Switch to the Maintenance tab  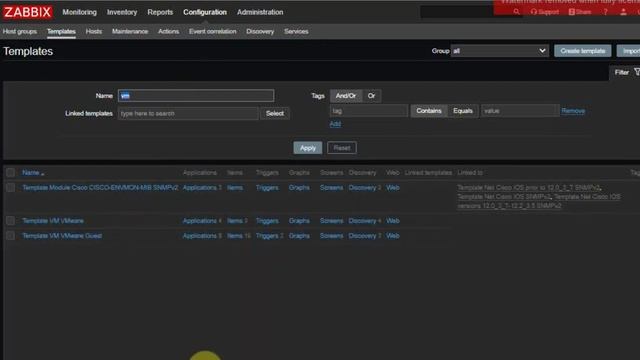[x=130, y=31]
